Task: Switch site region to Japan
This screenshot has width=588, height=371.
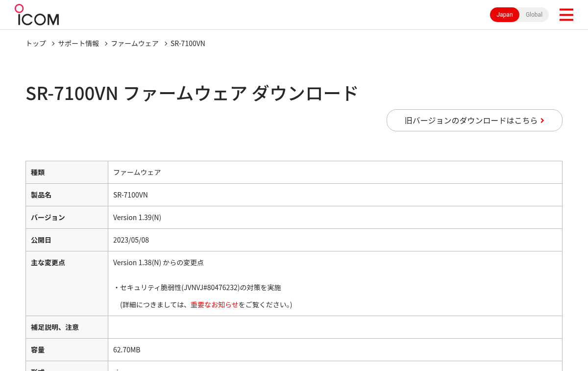Action: click(x=505, y=15)
